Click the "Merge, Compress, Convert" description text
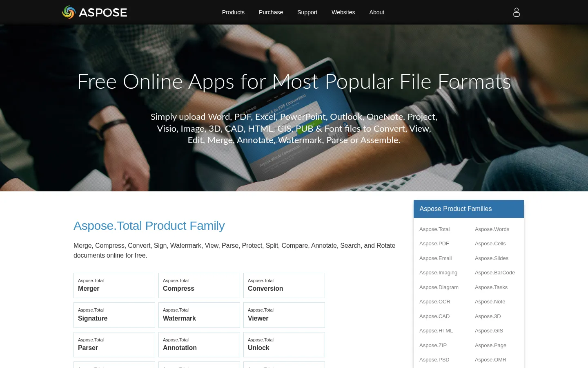Image resolution: width=588 pixels, height=368 pixels. 234,250
